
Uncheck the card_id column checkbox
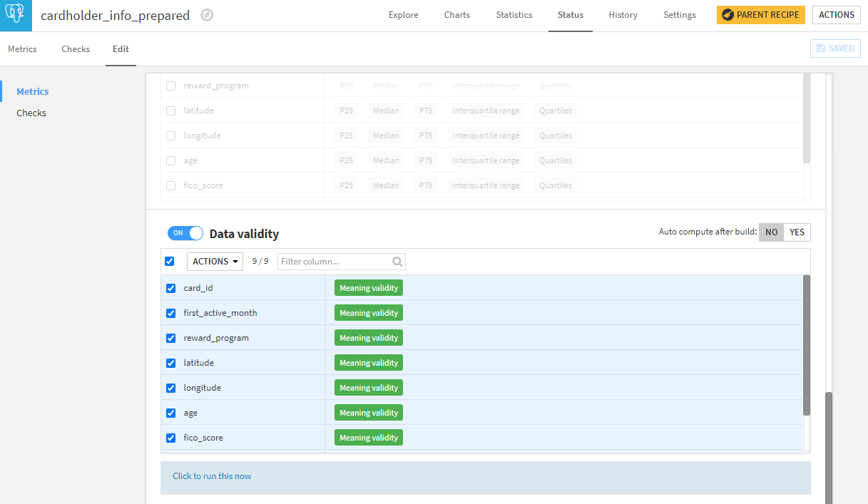tap(170, 288)
